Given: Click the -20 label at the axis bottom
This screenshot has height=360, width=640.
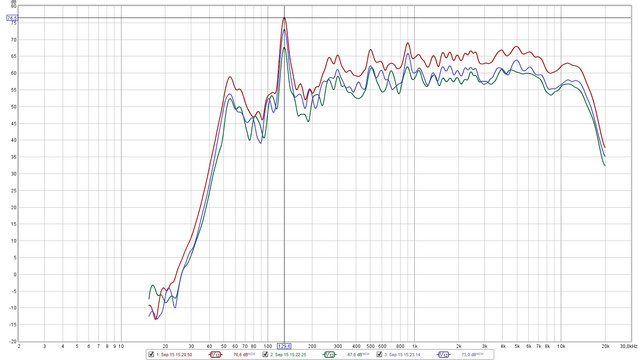Looking at the screenshot, I should [13, 341].
